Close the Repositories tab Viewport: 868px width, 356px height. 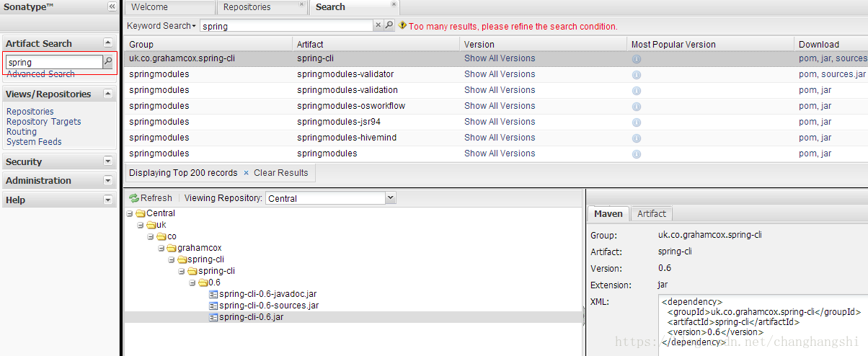coord(301,5)
